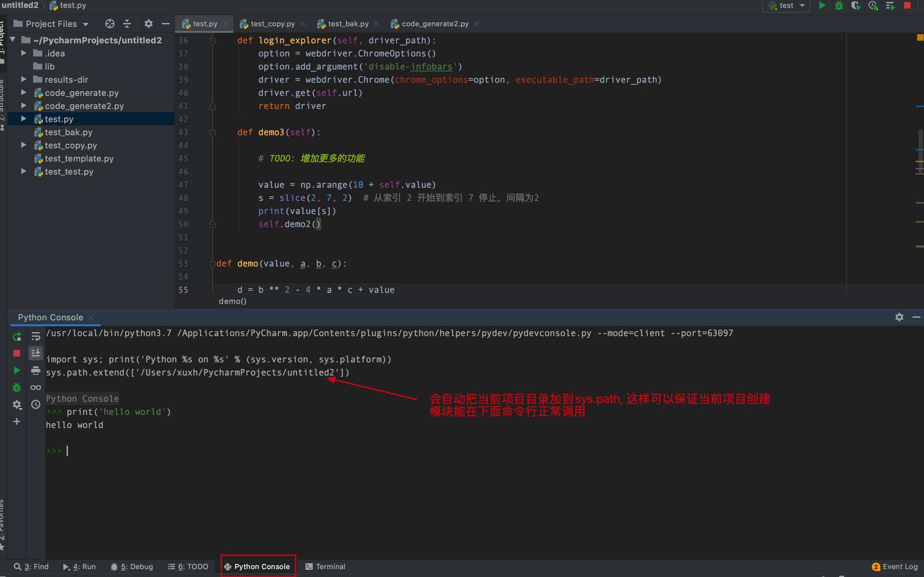Toggle soft-wrap in console
This screenshot has height=577, width=924.
pyautogui.click(x=36, y=337)
